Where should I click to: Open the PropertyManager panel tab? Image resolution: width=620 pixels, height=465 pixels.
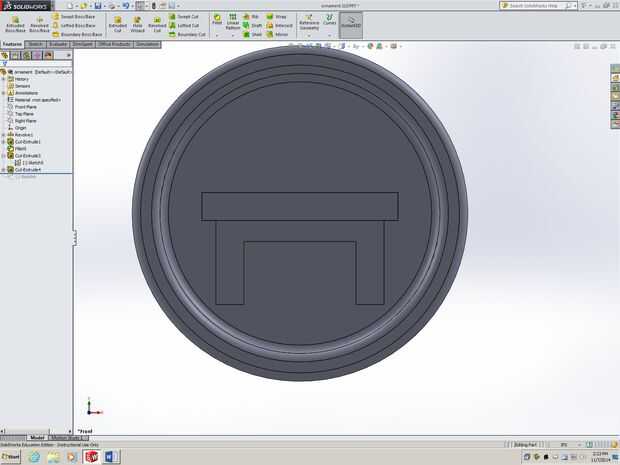click(x=16, y=55)
